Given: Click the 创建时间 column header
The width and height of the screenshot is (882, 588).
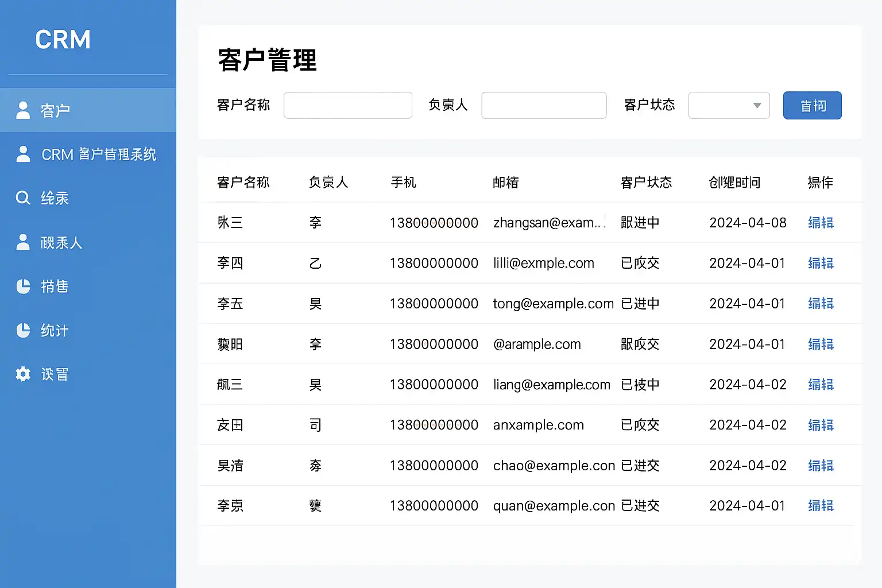Looking at the screenshot, I should (x=734, y=183).
